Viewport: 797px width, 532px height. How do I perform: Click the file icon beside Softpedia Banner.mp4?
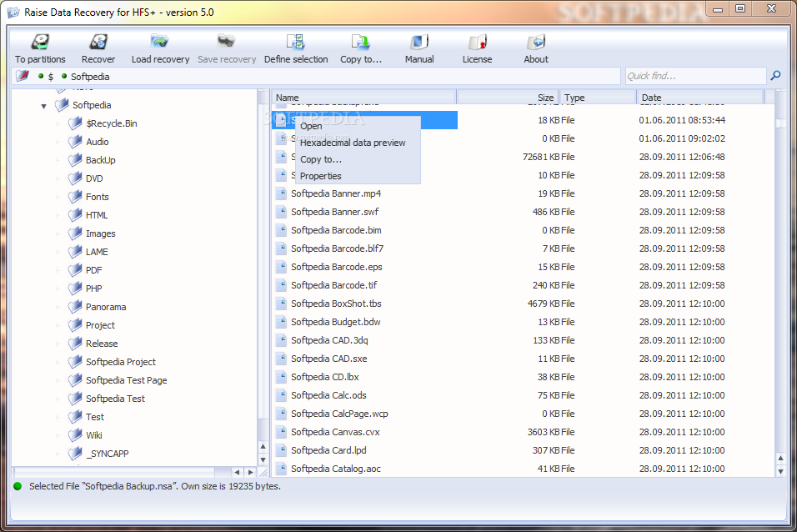pos(281,193)
